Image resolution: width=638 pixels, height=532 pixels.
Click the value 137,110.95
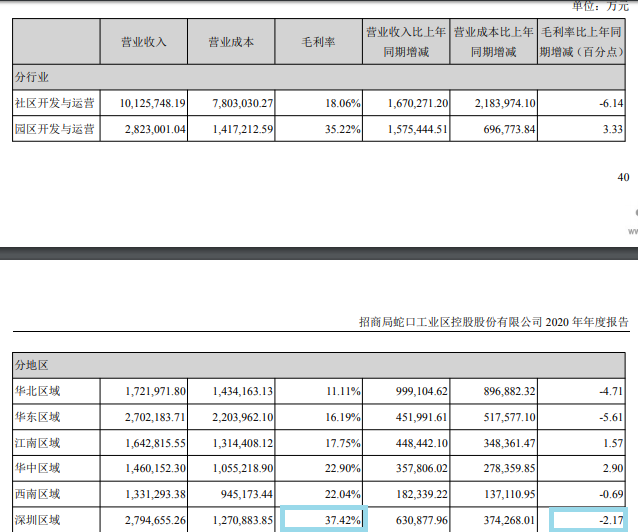click(509, 495)
